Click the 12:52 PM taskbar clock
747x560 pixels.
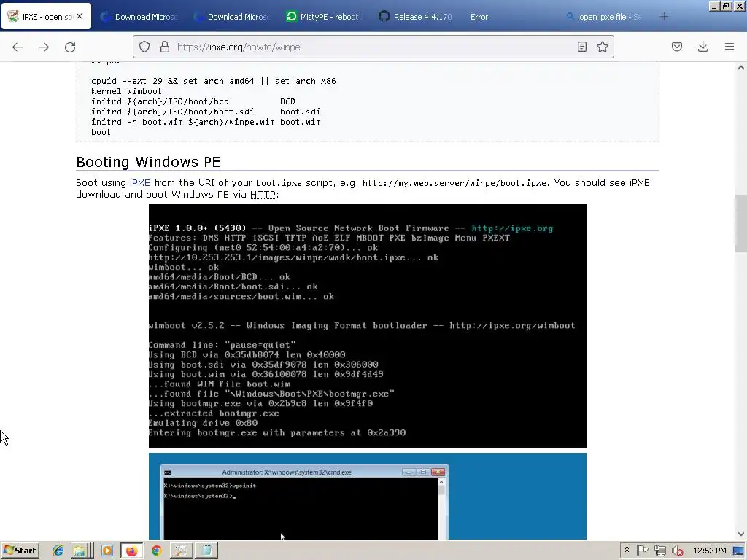tap(709, 551)
